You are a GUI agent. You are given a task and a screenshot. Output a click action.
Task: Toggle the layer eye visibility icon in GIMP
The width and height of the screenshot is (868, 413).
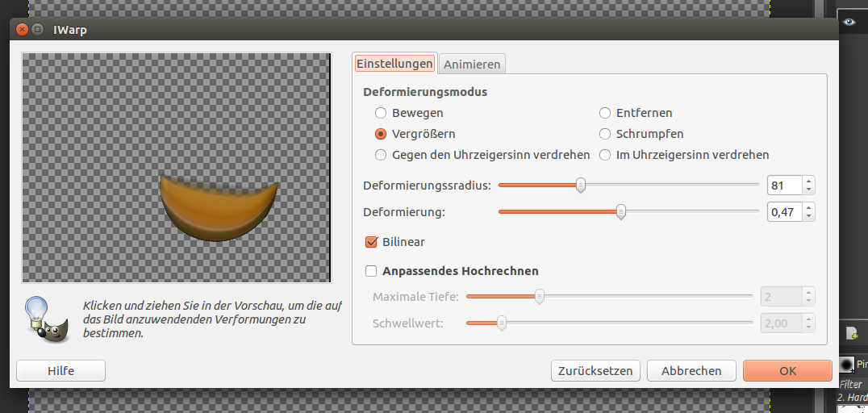click(x=849, y=22)
